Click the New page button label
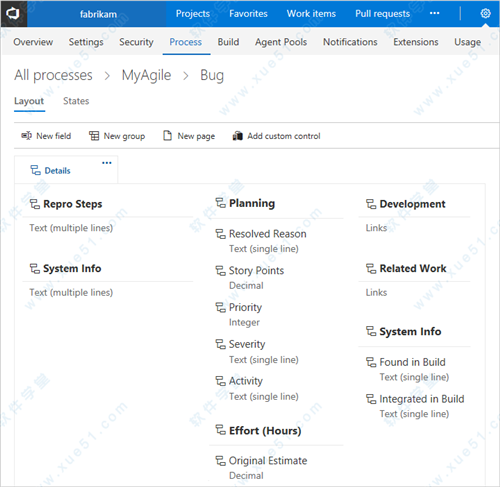This screenshot has width=500, height=487. [x=196, y=136]
